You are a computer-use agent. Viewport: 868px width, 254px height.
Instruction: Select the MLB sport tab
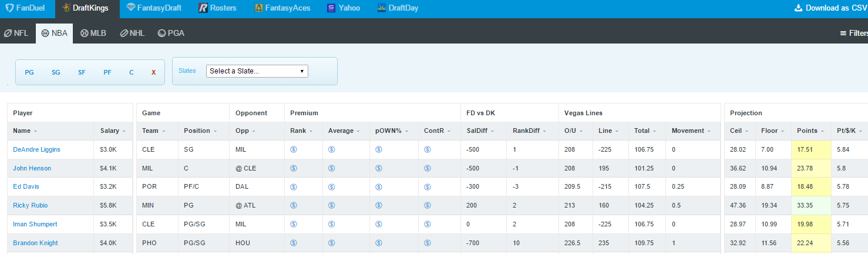coord(93,34)
